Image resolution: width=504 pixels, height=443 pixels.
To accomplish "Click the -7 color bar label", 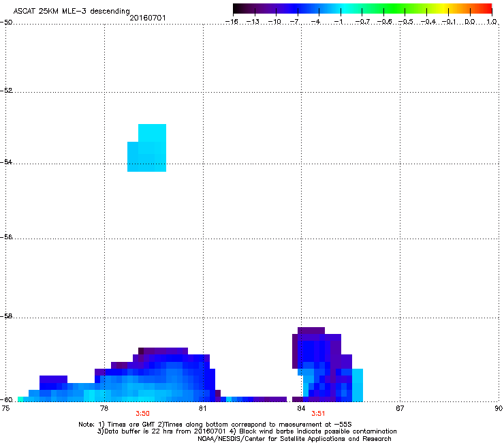I will point(295,22).
